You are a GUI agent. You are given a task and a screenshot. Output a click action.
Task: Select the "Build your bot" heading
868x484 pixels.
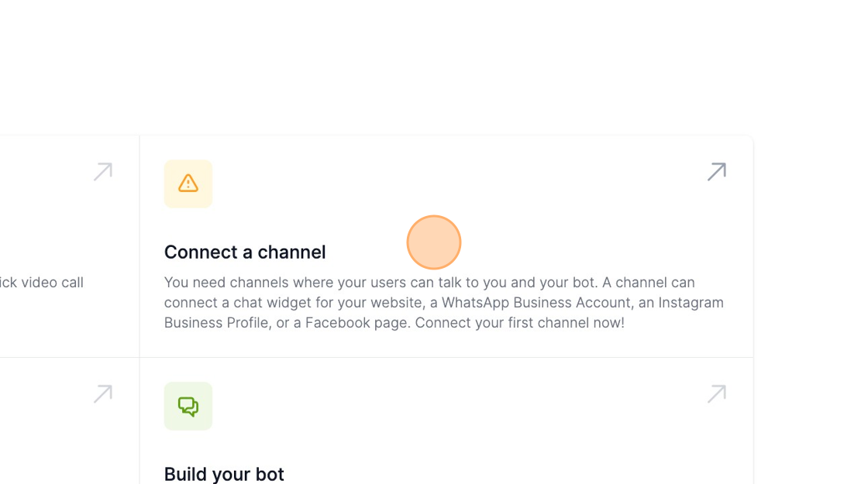224,474
